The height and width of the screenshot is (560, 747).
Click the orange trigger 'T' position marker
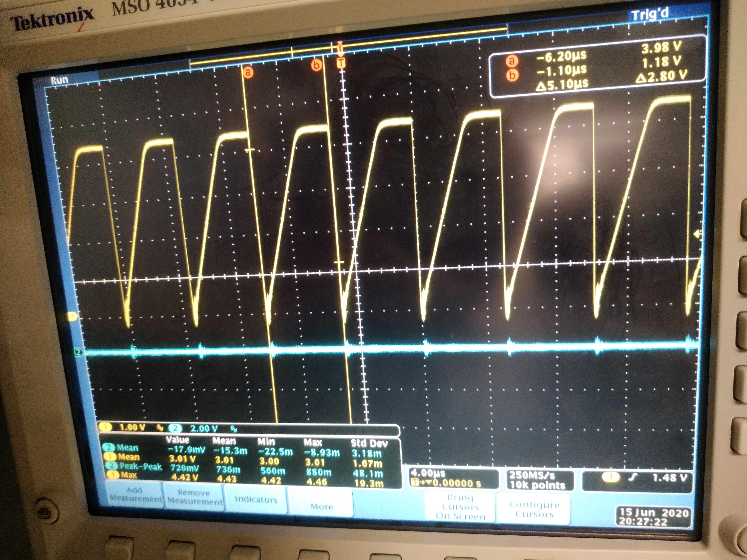pyautogui.click(x=341, y=63)
